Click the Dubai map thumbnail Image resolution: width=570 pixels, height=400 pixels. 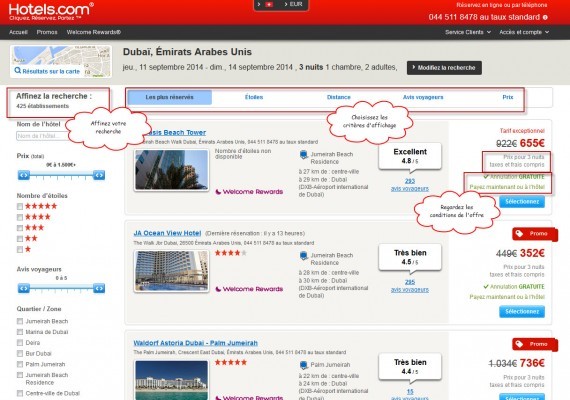61,61
